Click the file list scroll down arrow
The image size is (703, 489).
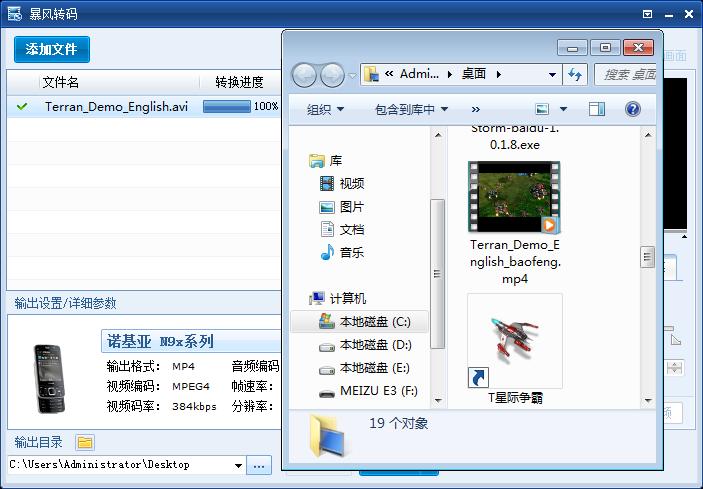[x=647, y=400]
